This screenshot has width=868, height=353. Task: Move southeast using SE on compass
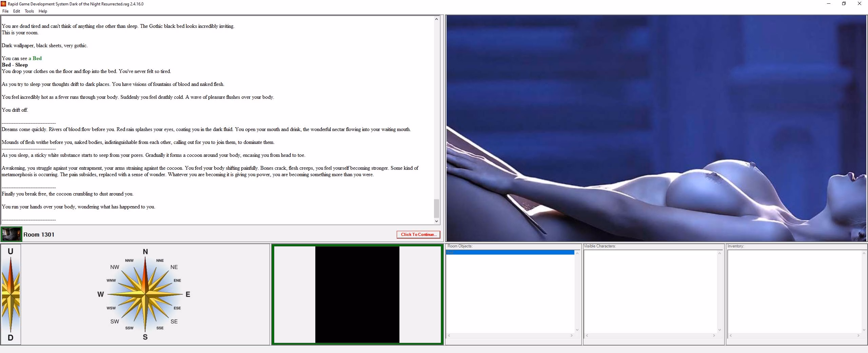click(174, 321)
